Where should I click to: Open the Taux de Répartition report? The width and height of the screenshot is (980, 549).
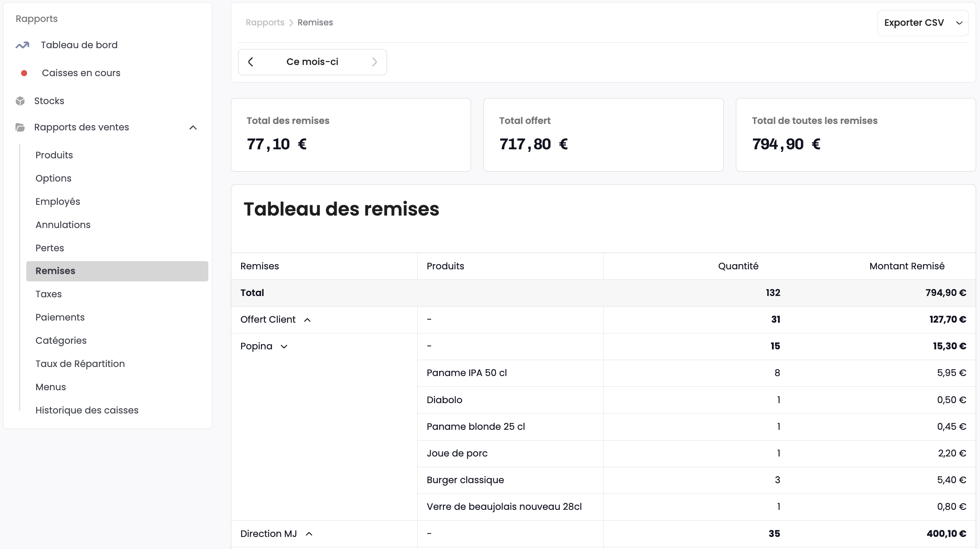pos(80,364)
